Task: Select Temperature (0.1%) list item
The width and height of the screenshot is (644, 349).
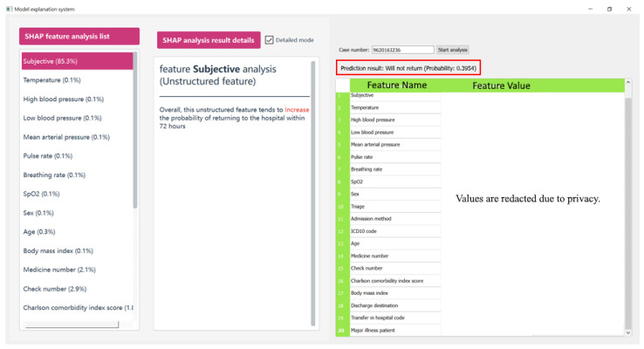Action: tap(77, 80)
